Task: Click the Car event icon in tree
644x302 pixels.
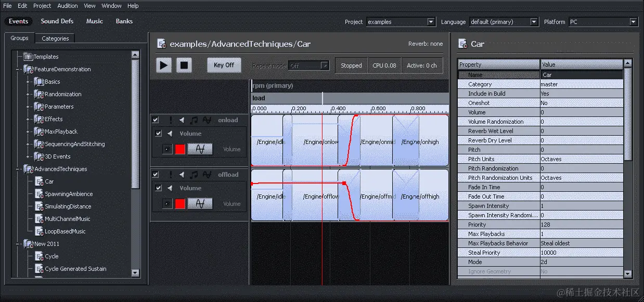Action: (x=39, y=181)
